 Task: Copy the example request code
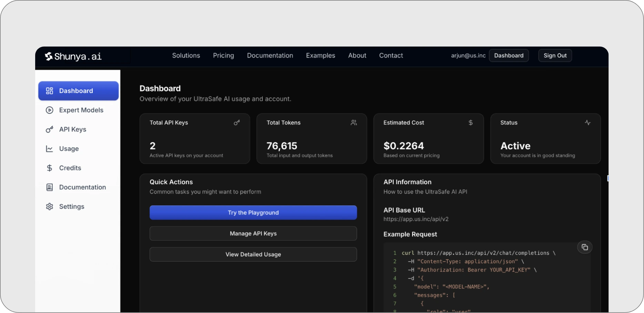coord(585,247)
